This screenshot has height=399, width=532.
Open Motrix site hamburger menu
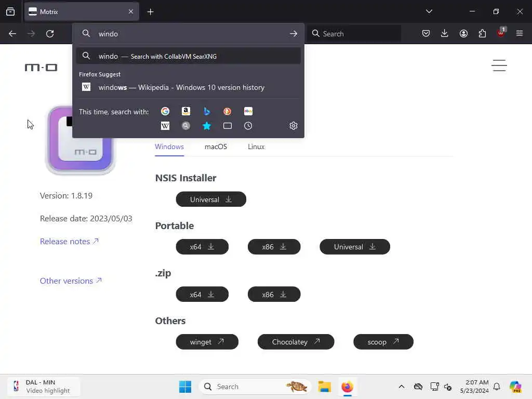[x=499, y=65]
